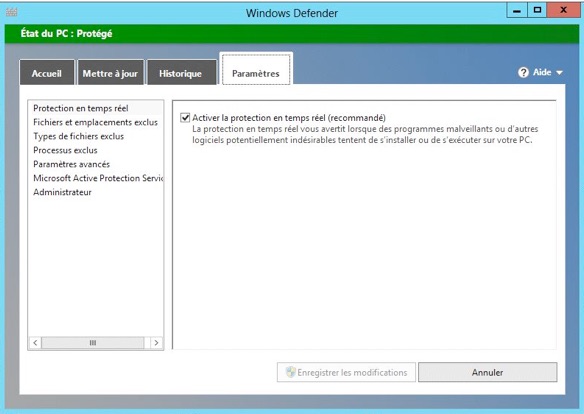Click the Annuler button
The image size is (584, 414).
488,372
